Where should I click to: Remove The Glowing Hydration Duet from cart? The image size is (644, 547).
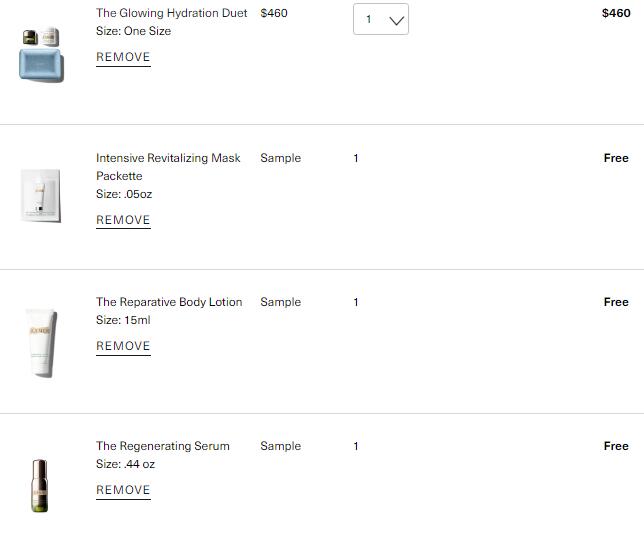123,57
